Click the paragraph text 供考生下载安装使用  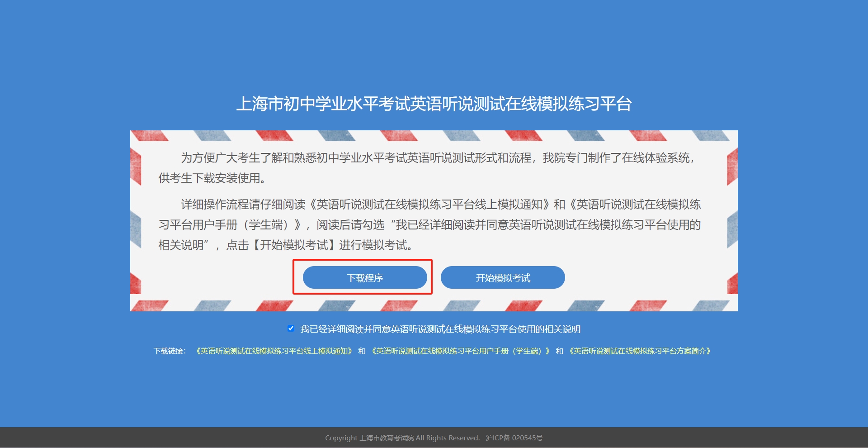click(x=212, y=178)
